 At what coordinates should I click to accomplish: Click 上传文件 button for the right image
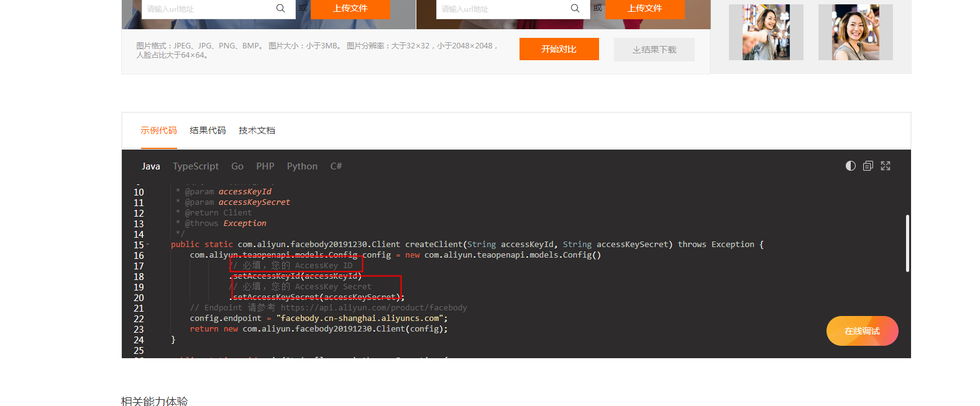click(x=645, y=9)
